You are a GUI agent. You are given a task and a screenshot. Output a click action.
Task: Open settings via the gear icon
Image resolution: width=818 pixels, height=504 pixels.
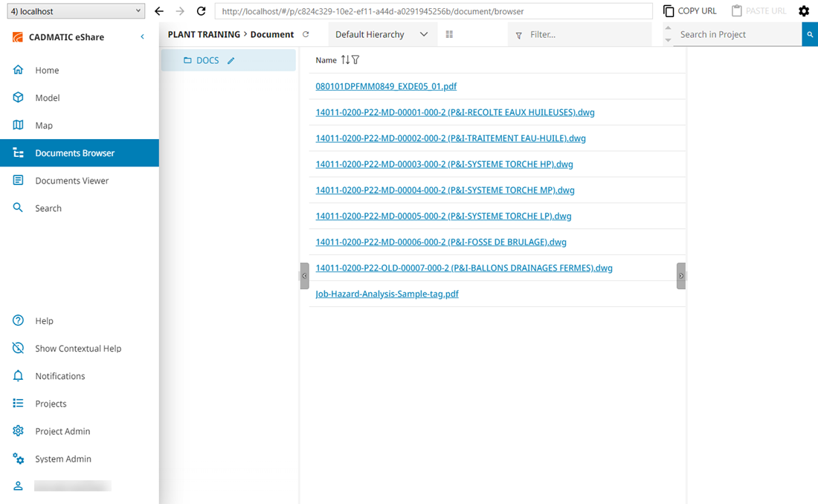pyautogui.click(x=804, y=11)
